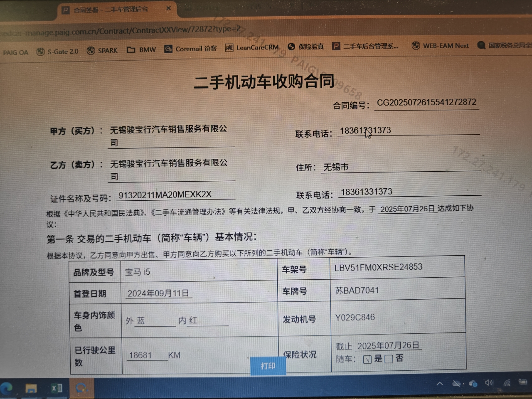Open the WEB-EAM Next bookmark
The width and height of the screenshot is (532, 399).
440,46
